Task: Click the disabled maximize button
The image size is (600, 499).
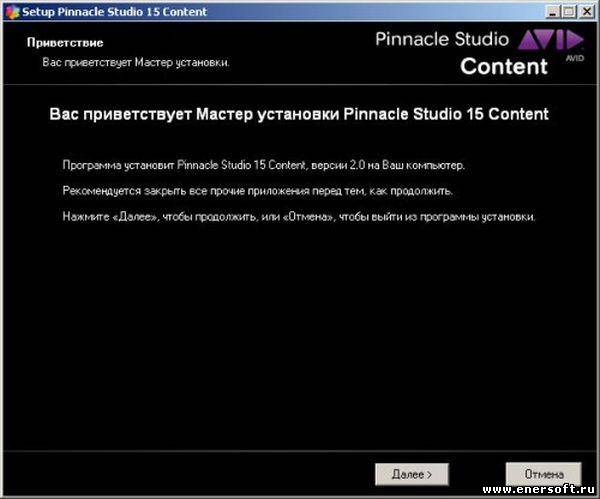Action: coord(569,12)
